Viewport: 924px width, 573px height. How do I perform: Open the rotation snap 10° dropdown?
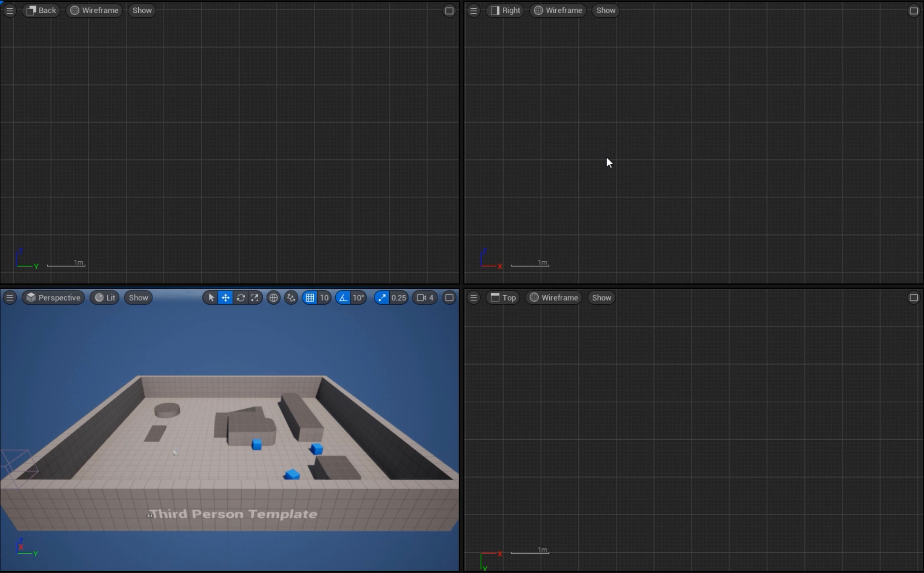pos(358,298)
